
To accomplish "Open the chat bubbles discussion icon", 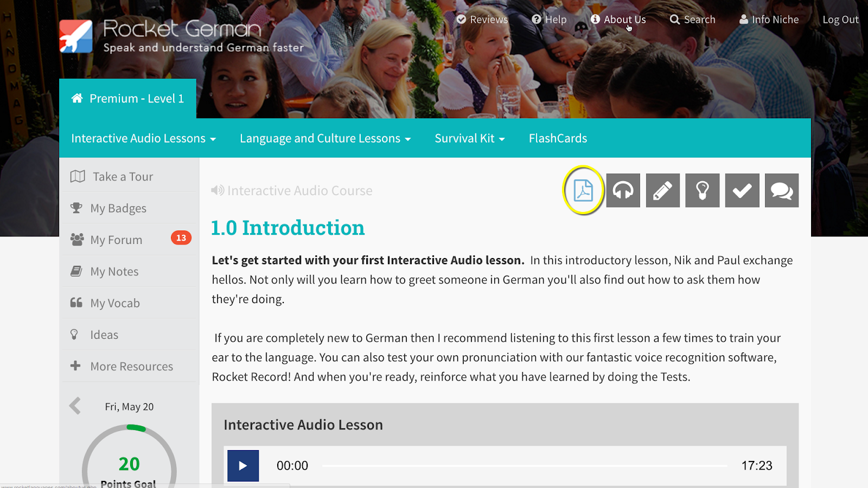I will coord(782,190).
